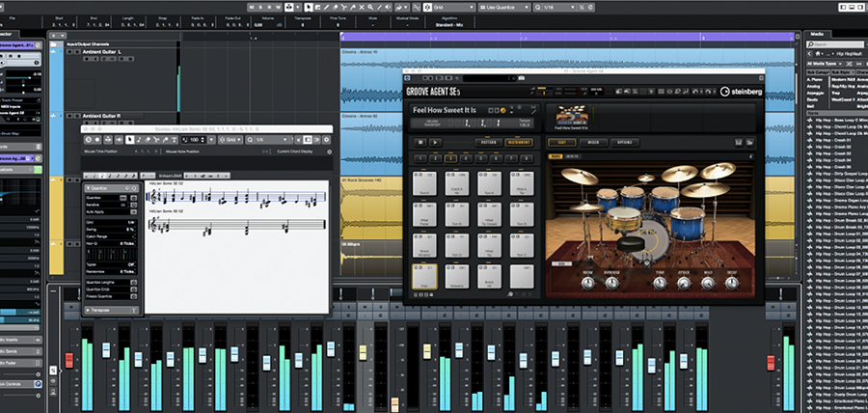Toggle iterative Quantize Q button in main toolbar
Screen dimensions: 868x413
click(537, 7)
